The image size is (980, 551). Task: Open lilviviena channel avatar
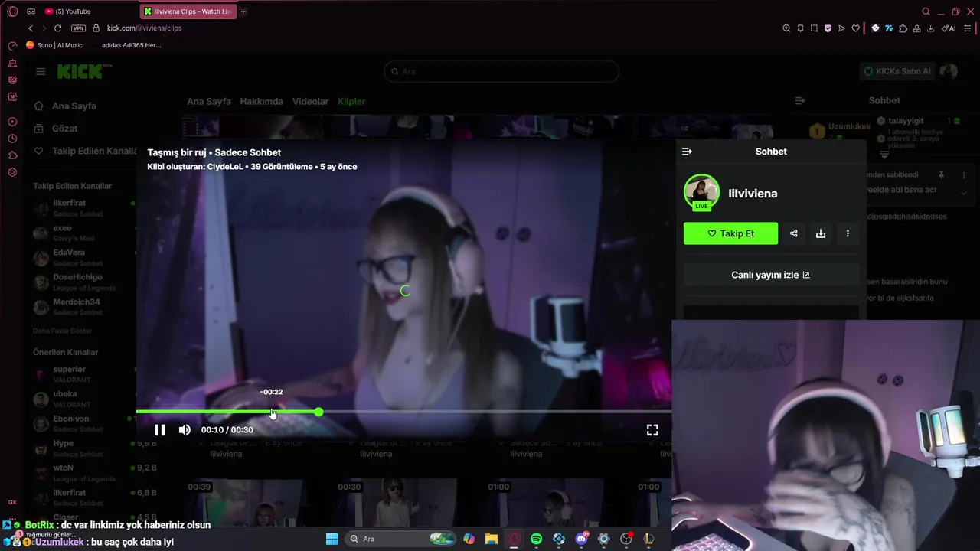coord(701,192)
